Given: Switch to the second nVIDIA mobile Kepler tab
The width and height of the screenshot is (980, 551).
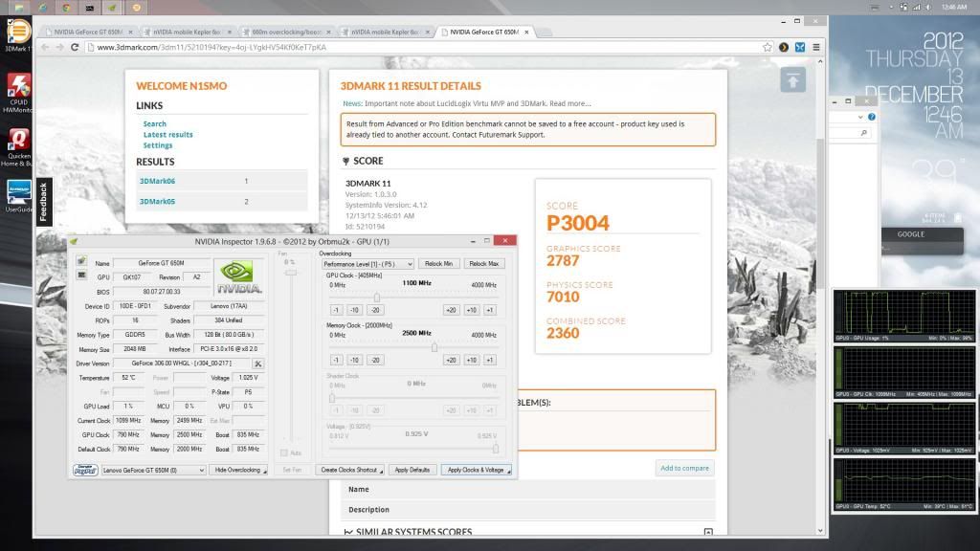Looking at the screenshot, I should click(385, 32).
